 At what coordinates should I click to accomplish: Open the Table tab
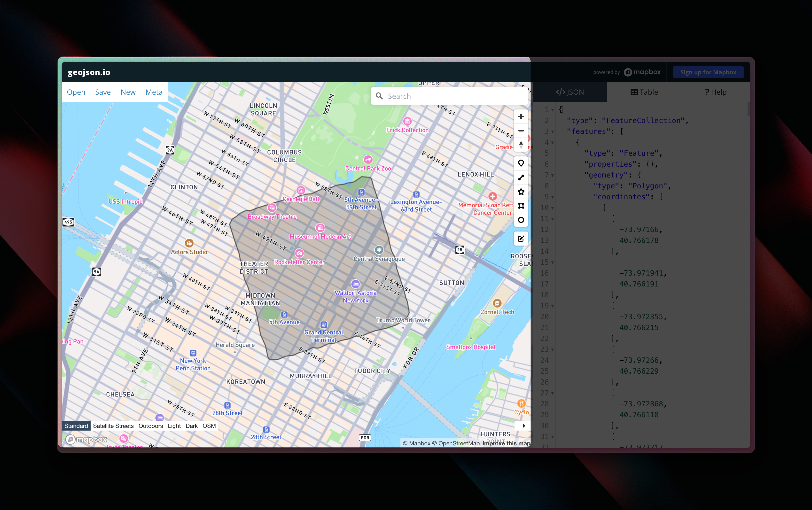pyautogui.click(x=644, y=92)
